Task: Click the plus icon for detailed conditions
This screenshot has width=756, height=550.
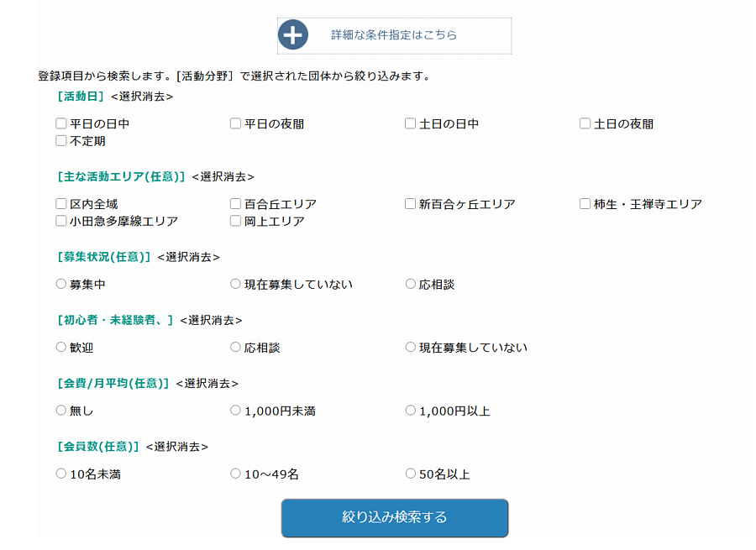Action: 293,35
